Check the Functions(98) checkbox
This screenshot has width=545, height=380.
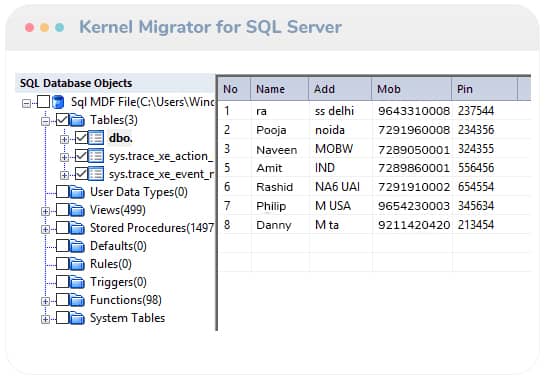(62, 300)
